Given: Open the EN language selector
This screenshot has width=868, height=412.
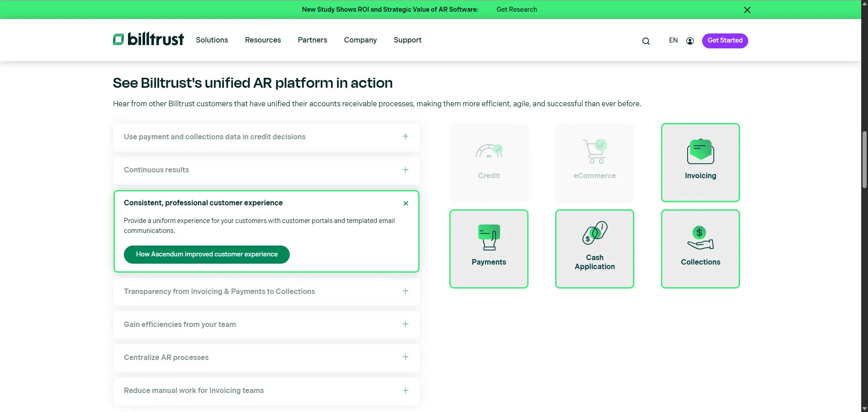Looking at the screenshot, I should (x=673, y=40).
